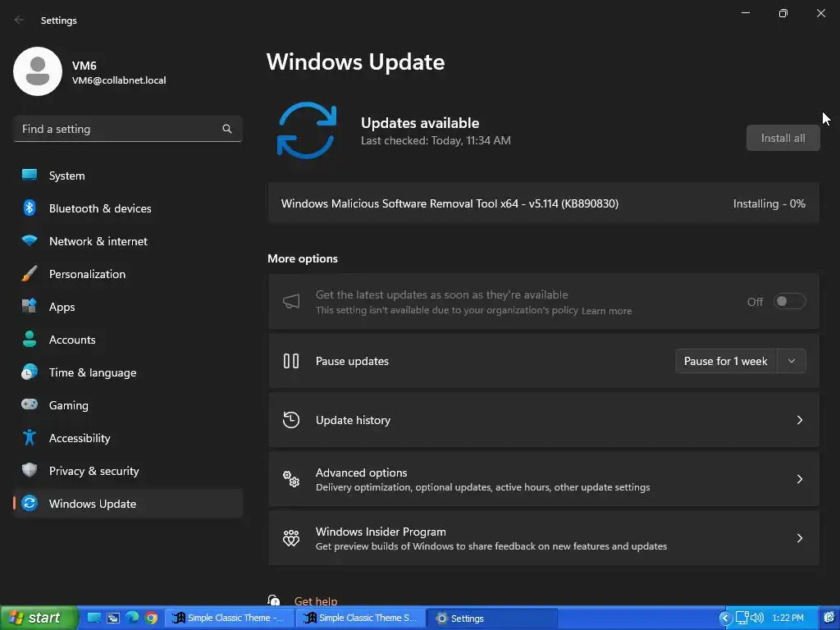Expand Windows Insider Program chevron
Screen dimensions: 840x630
click(x=799, y=538)
